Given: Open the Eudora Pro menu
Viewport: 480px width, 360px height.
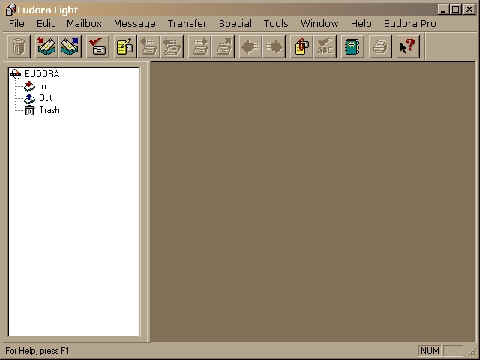Looking at the screenshot, I should pyautogui.click(x=410, y=23).
